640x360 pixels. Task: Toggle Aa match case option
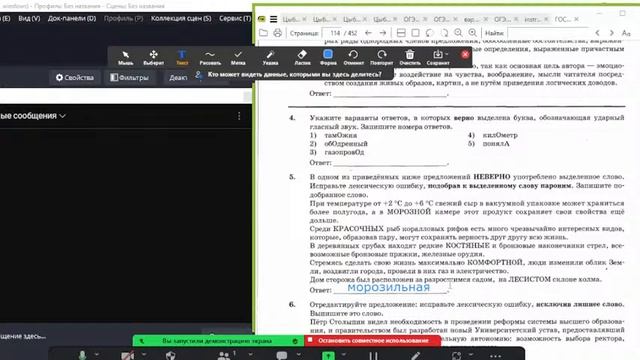[626, 33]
